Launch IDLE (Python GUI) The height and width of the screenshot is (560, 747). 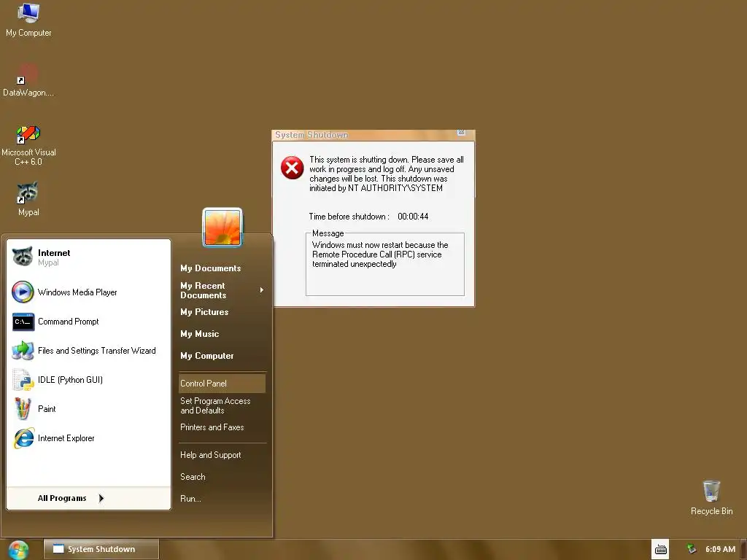[88, 379]
